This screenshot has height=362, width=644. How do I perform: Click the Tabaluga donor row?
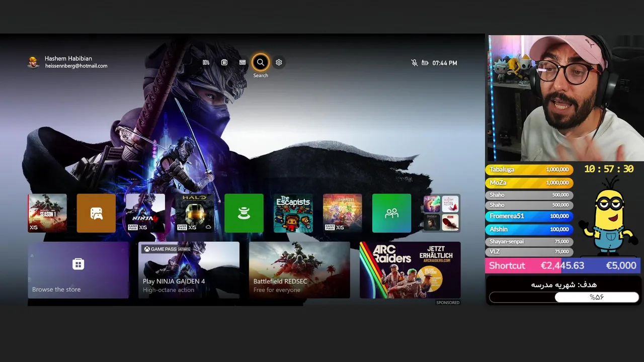(529, 169)
